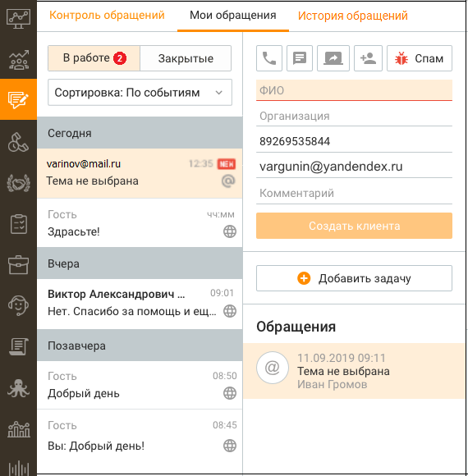468x476 pixels.
Task: Click the Позавчера group header
Action: [x=140, y=346]
